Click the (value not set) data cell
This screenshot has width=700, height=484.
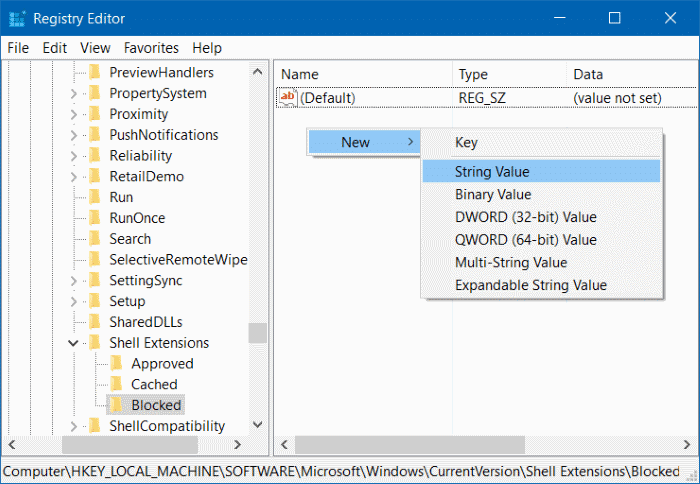tap(617, 98)
